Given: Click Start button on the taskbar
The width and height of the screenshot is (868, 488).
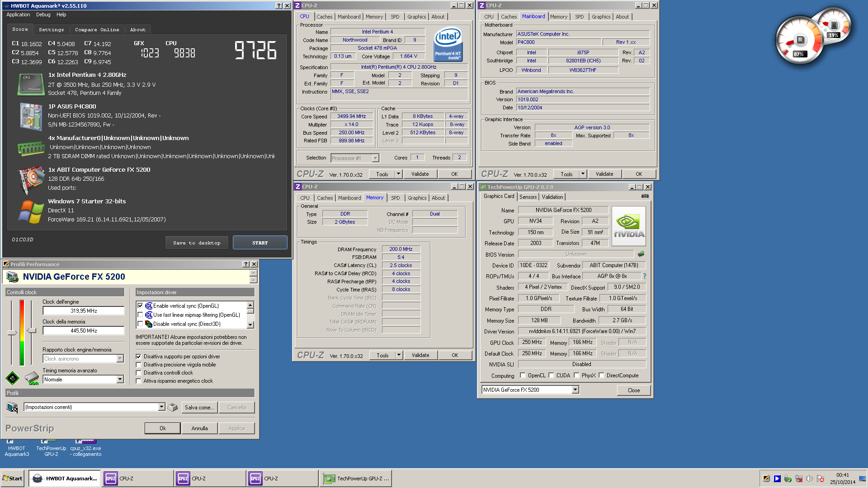Looking at the screenshot, I should coord(13,479).
